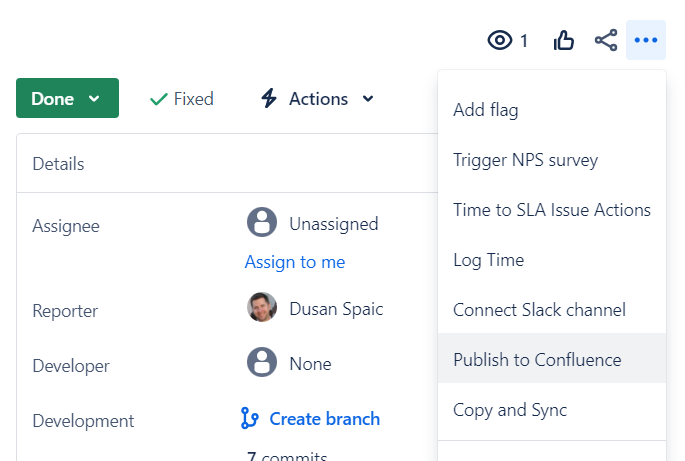The height and width of the screenshot is (461, 685).
Task: Open the Done status dropdown
Action: point(67,98)
